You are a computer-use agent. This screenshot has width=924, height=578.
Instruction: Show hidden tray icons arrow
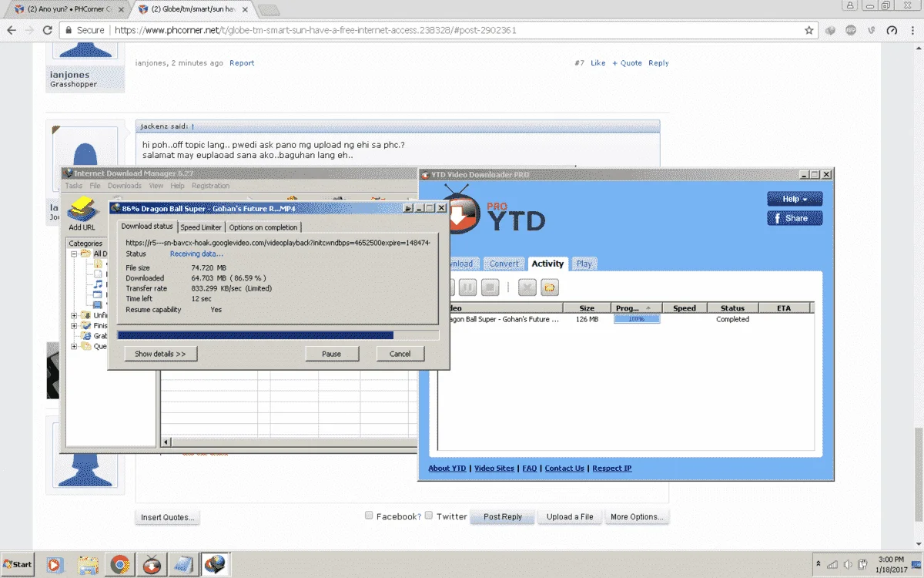819,564
